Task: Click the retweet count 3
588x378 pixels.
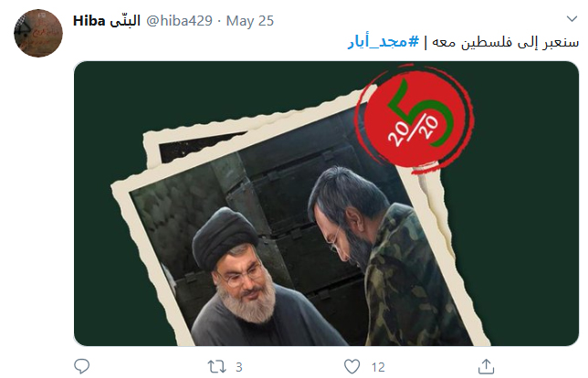Action: pyautogui.click(x=239, y=367)
